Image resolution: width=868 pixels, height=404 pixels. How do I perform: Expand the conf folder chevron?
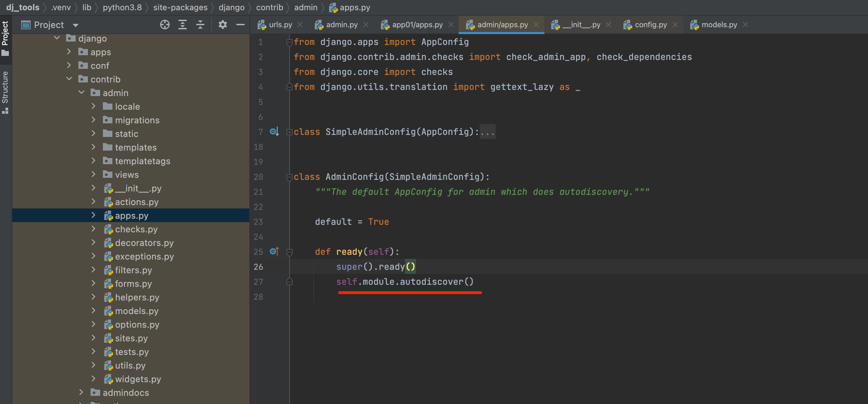69,65
